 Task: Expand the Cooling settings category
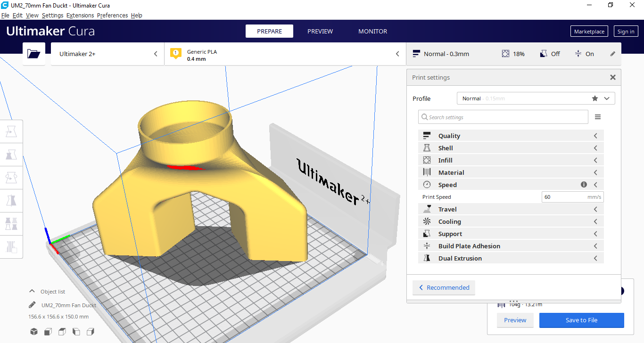(511, 221)
